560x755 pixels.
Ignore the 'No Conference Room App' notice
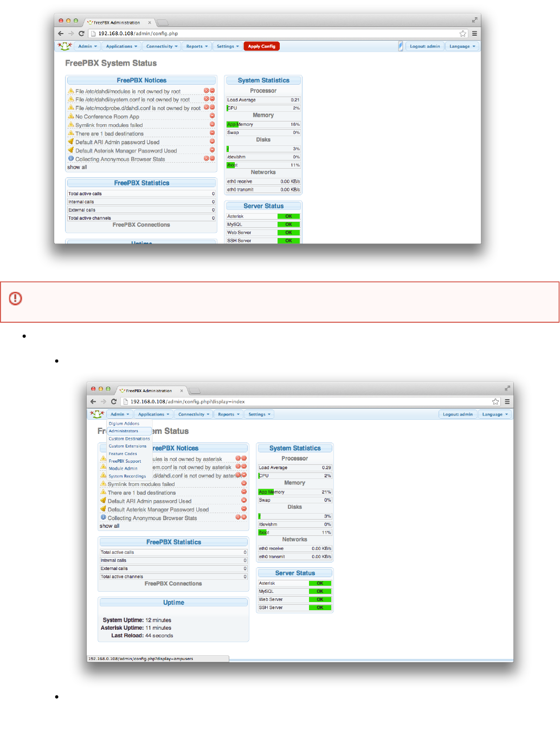coord(212,116)
